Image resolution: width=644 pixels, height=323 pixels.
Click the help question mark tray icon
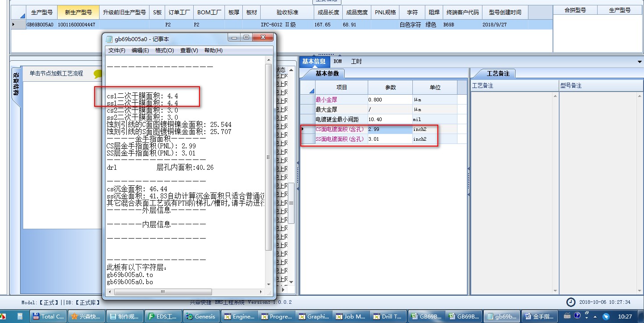click(x=577, y=315)
